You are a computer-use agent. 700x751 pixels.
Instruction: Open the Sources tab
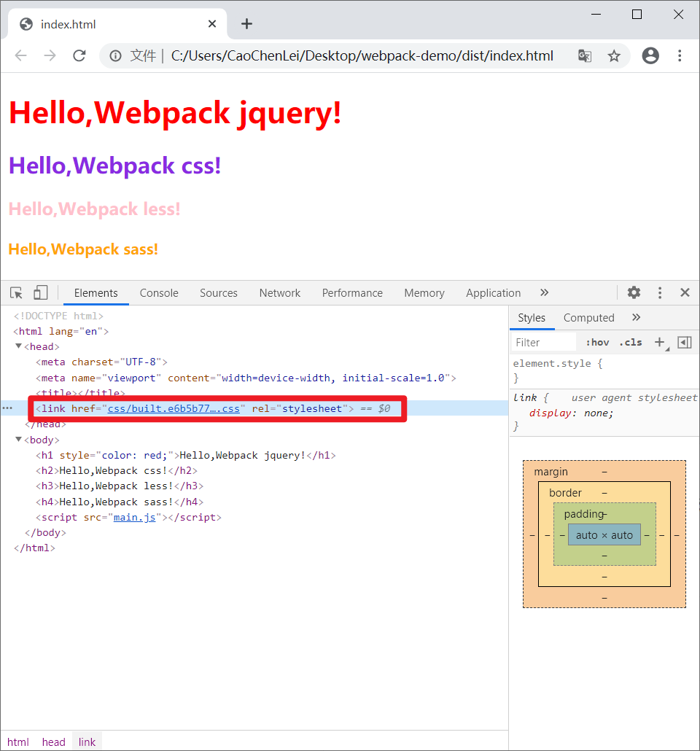click(219, 293)
